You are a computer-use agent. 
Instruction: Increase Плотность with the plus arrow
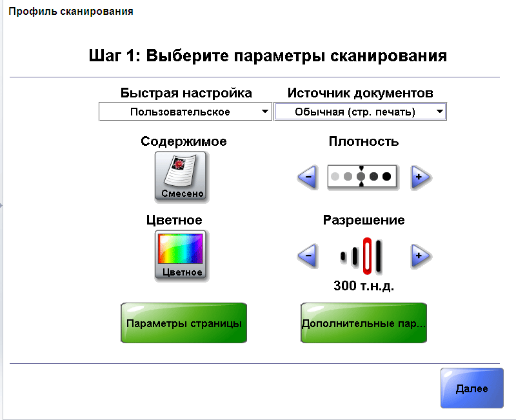(x=420, y=177)
